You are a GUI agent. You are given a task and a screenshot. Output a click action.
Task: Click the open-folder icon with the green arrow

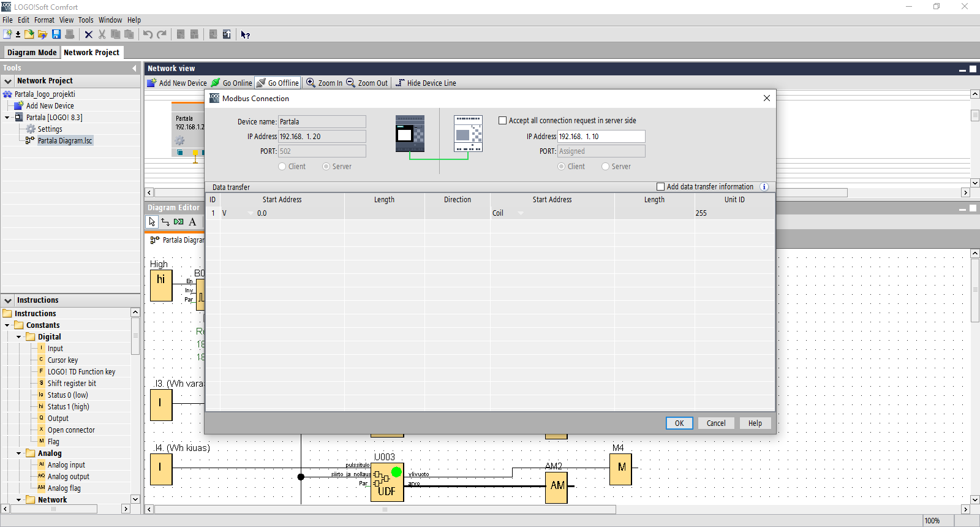point(29,34)
